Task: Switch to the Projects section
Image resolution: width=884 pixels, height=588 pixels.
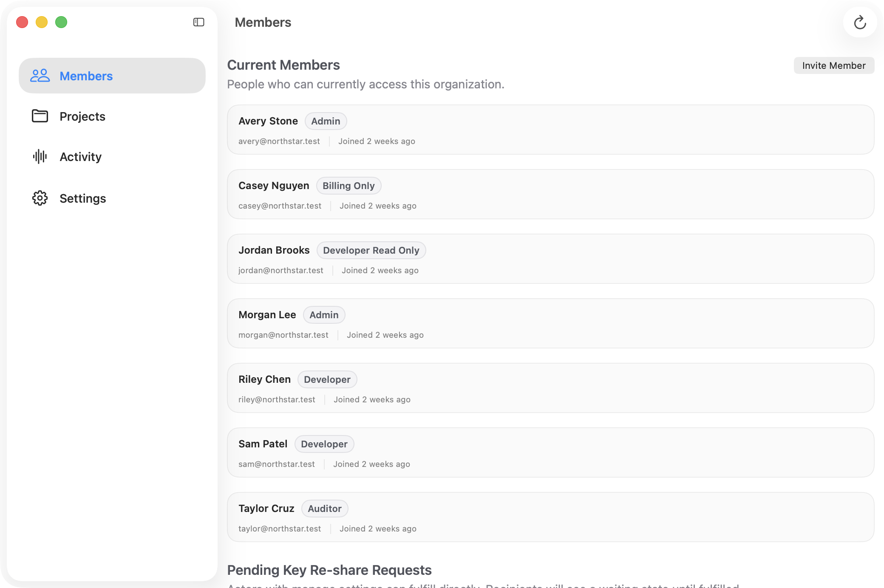Action: tap(82, 116)
